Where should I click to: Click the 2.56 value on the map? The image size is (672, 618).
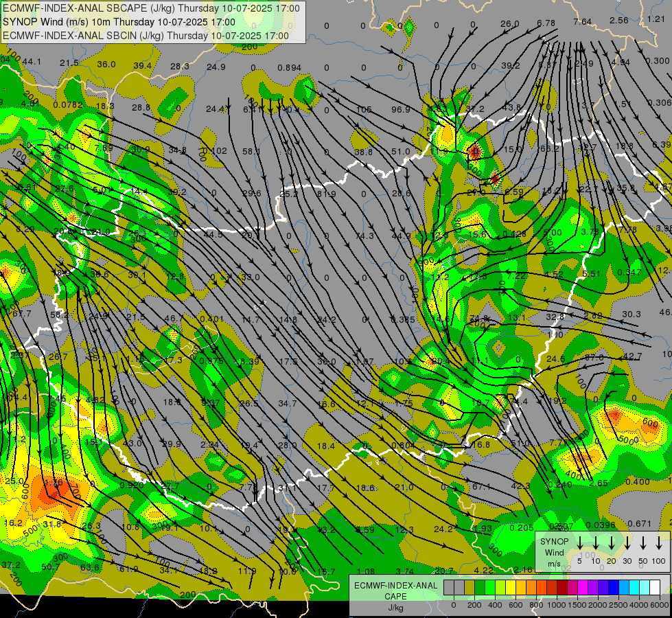(619, 20)
